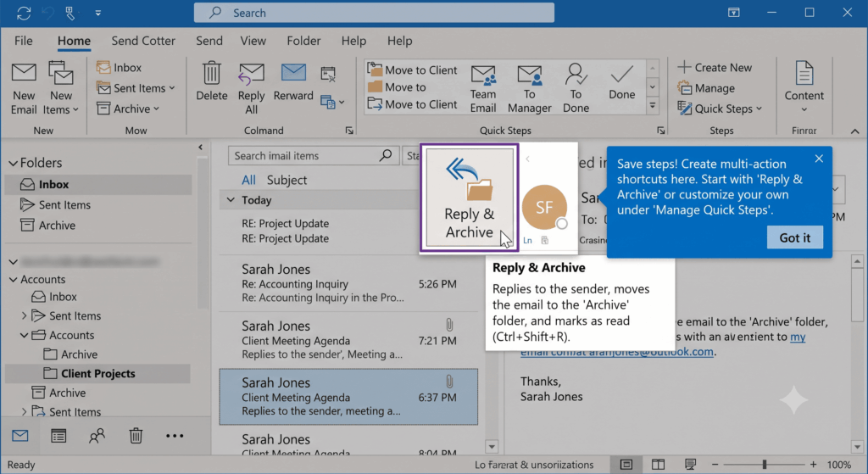Open the People contacts icon
The height and width of the screenshot is (474, 868).
pyautogui.click(x=97, y=436)
